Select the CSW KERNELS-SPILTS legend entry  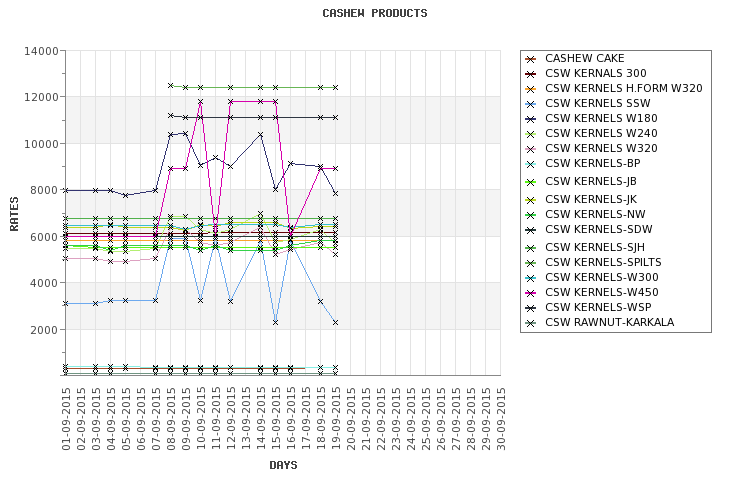(603, 262)
